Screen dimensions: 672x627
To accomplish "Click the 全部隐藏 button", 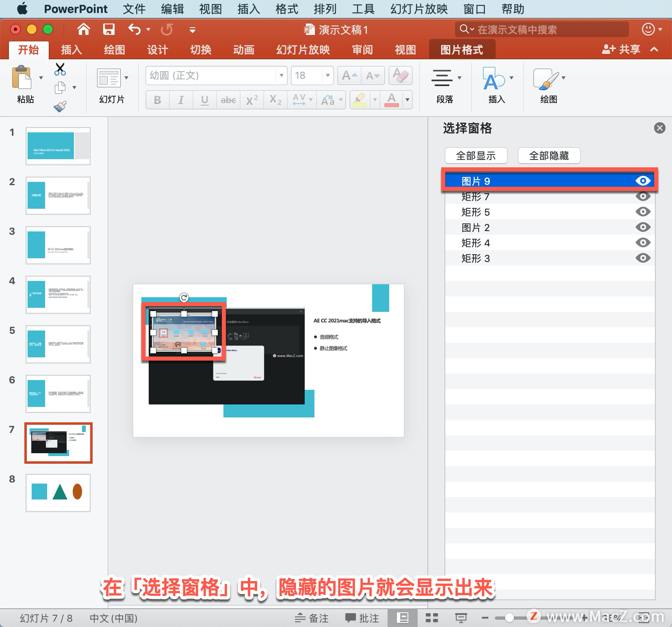I will (x=549, y=156).
